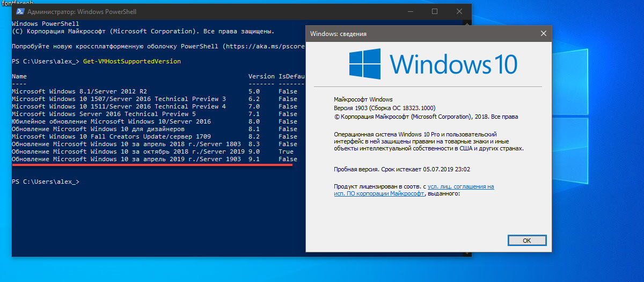Minimize the PowerShell window
Viewport: 644px width, 282px height.
[x=410, y=11]
